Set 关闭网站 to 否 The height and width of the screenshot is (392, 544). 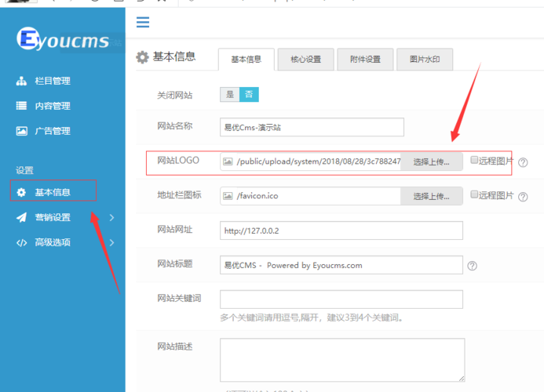(x=249, y=94)
